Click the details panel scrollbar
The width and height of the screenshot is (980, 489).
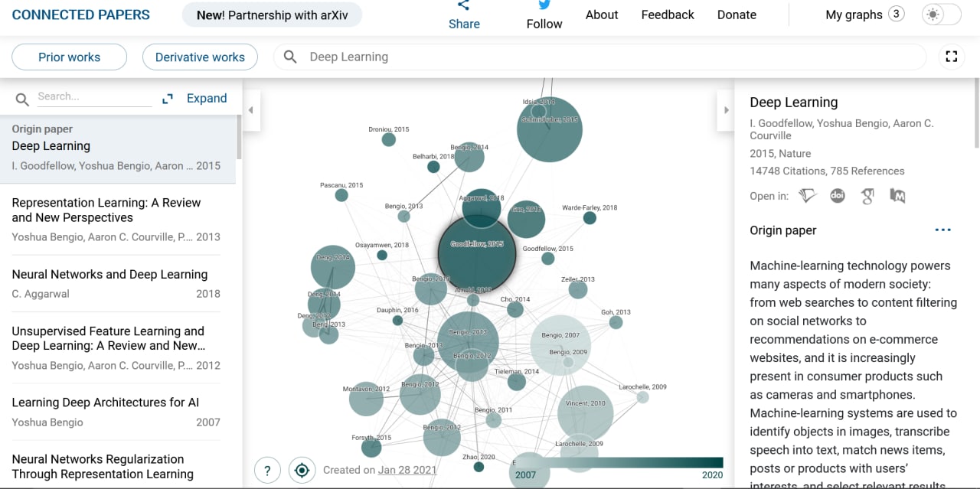[976, 113]
